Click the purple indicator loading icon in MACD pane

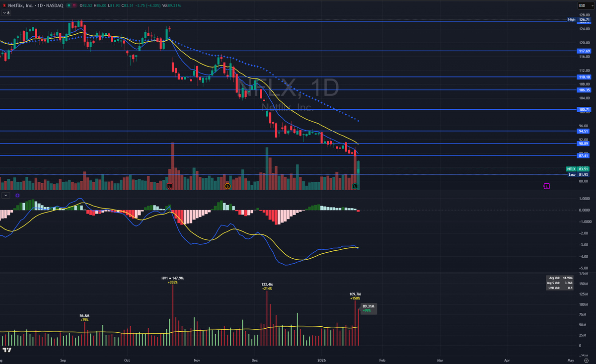17,196
